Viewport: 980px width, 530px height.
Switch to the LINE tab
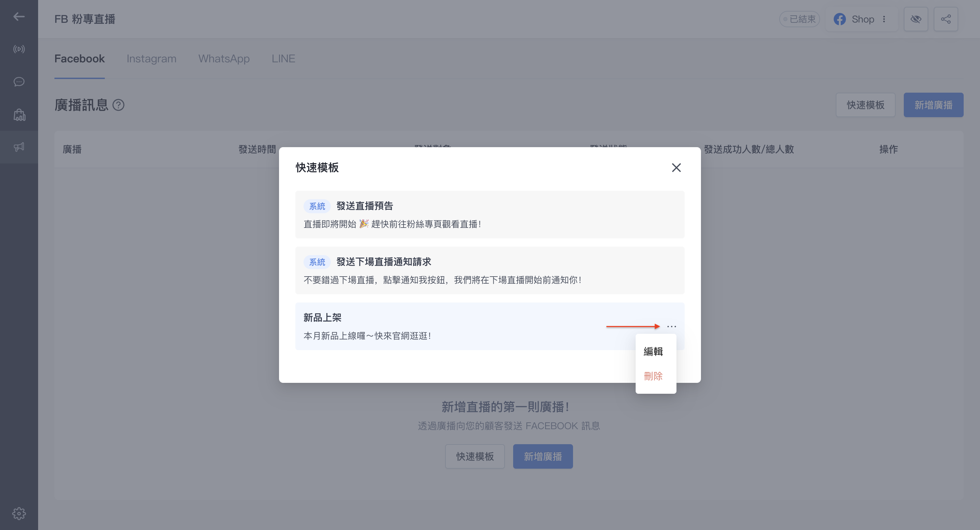(283, 59)
